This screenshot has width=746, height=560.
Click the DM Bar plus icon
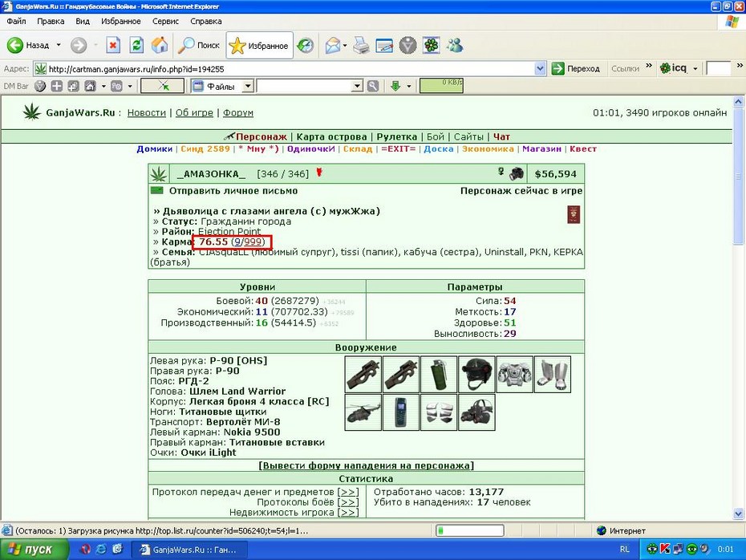(x=57, y=86)
